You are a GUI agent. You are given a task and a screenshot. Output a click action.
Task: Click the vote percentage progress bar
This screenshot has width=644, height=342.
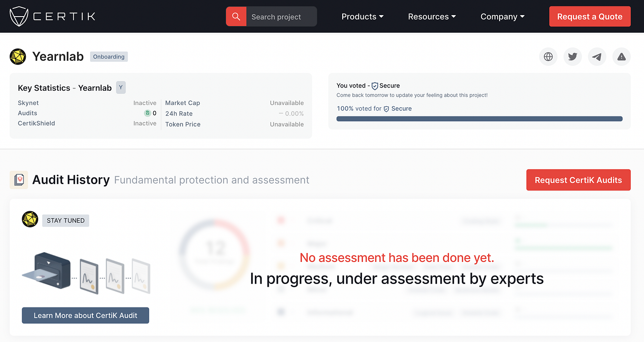click(479, 119)
